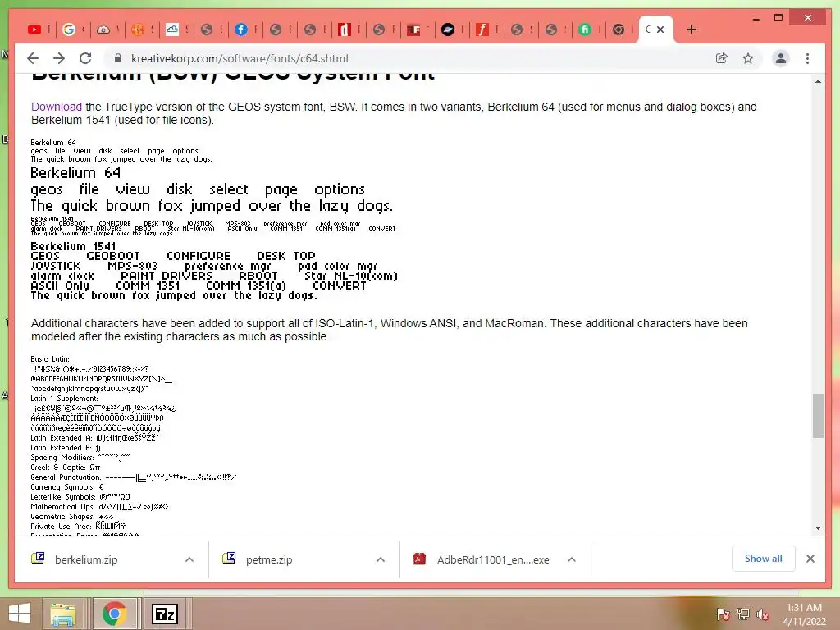
Task: Click Show all downloads button
Action: (764, 559)
